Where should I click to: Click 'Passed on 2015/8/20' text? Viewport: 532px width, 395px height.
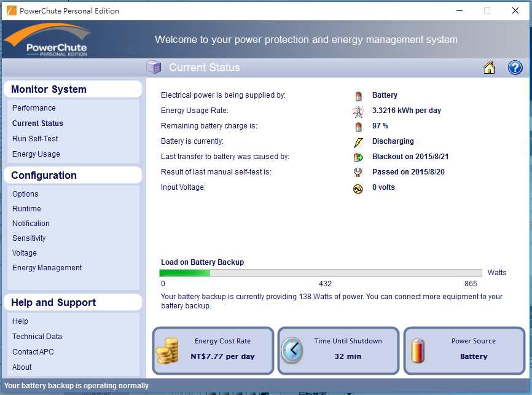coord(408,172)
